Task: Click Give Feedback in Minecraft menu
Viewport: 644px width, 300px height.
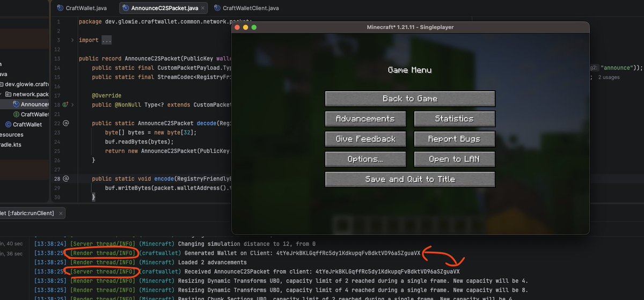Action: 365,139
